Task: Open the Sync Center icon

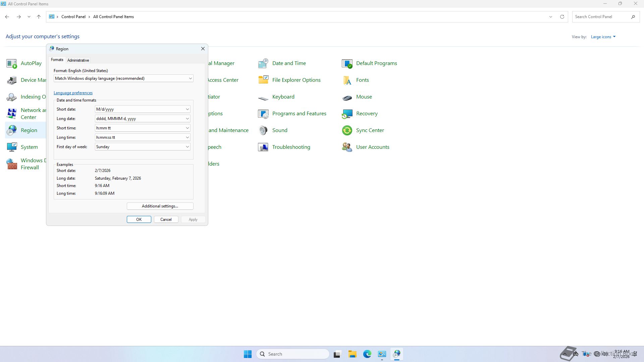Action: (347, 130)
